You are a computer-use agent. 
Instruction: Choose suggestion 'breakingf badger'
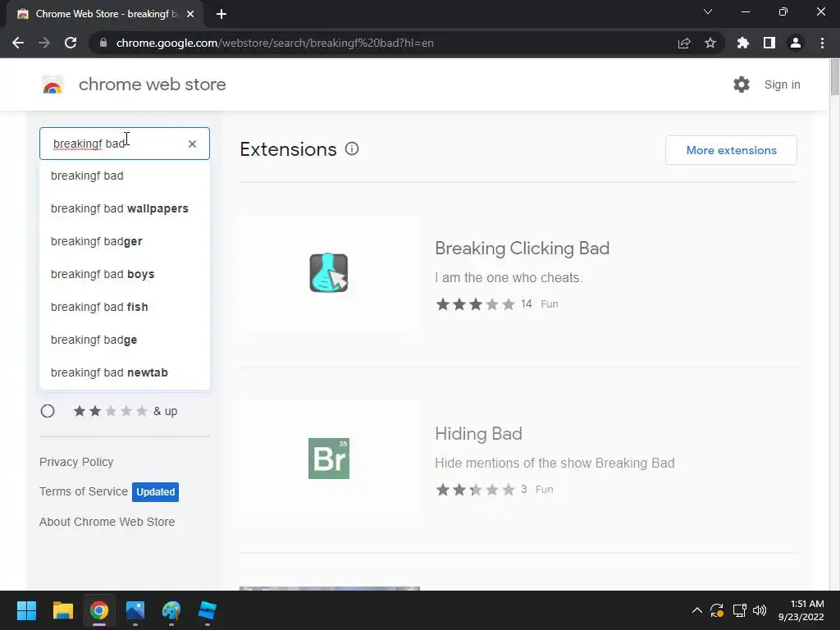point(125,241)
